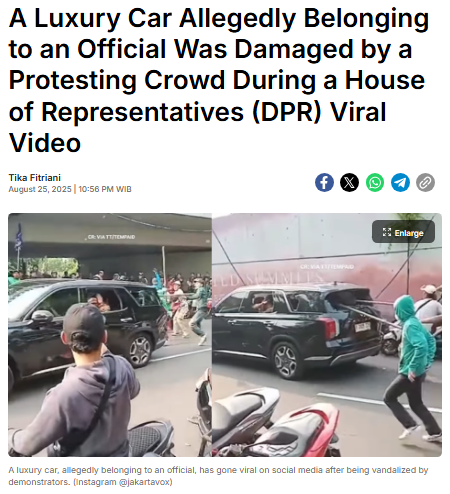450x494 pixels.
Task: Click the Enlarge image button
Action: 403,232
